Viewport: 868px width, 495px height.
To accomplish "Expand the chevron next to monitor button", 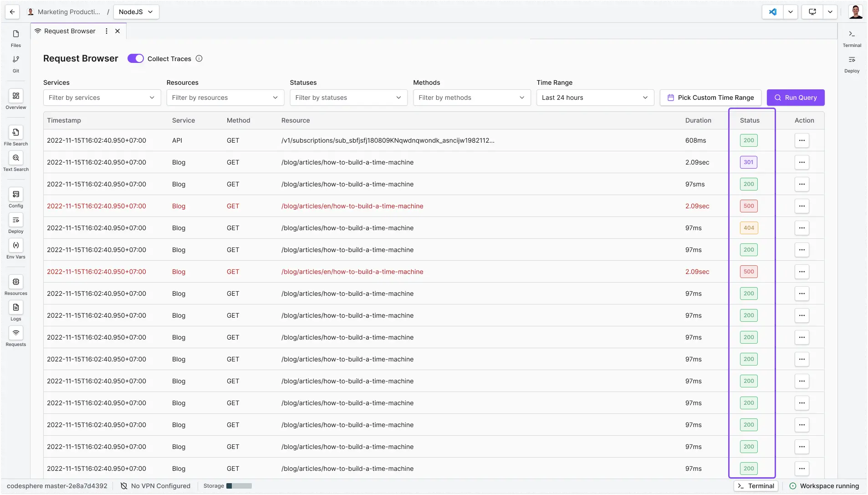I will click(x=830, y=12).
